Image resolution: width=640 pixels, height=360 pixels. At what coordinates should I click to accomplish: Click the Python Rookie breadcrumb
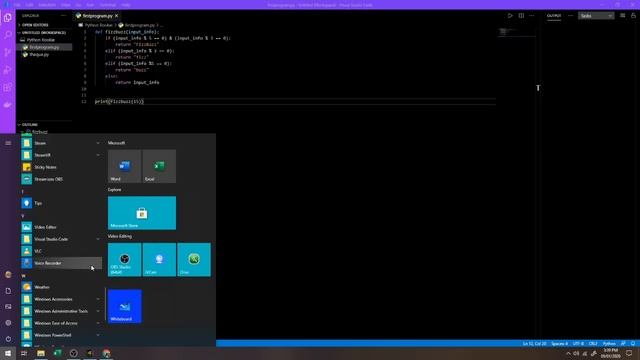[98, 25]
